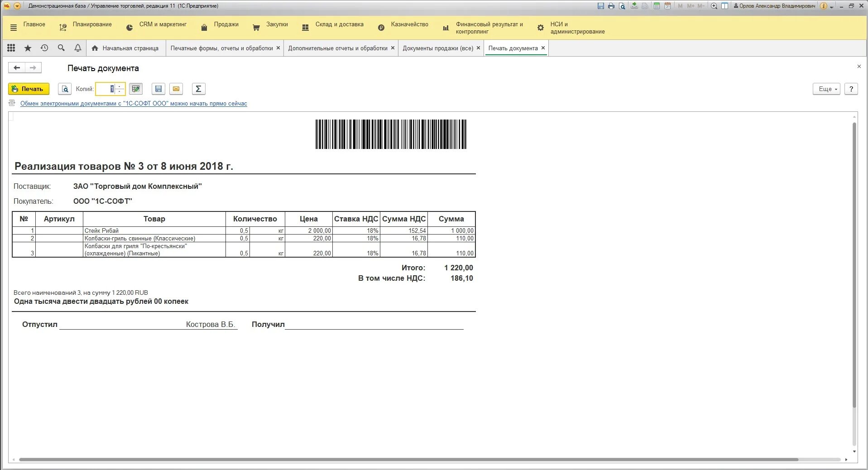Select the Печать документа tab

click(x=513, y=48)
